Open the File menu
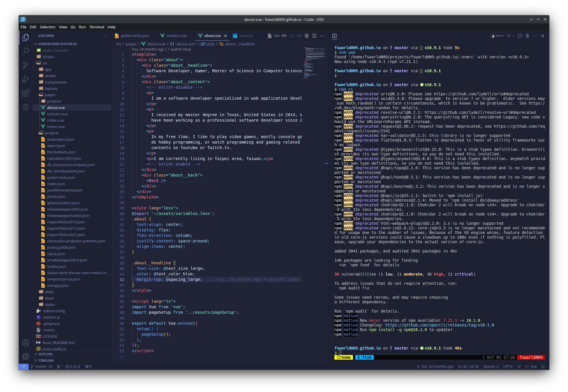 coord(23,27)
